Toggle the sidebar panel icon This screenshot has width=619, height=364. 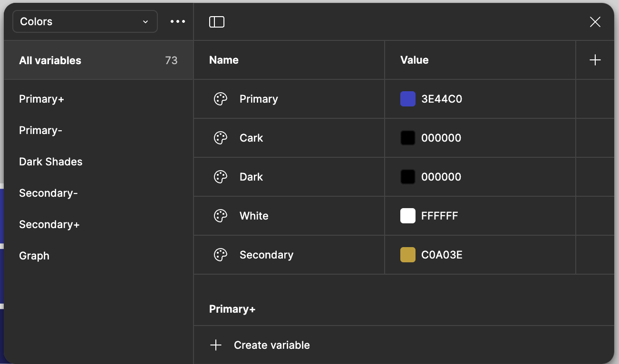[x=217, y=22]
